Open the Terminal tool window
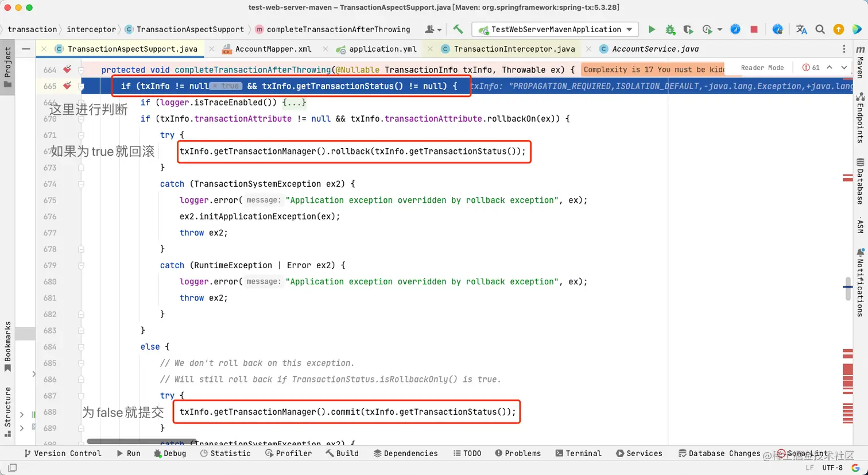The width and height of the screenshot is (868, 475). coord(578,453)
